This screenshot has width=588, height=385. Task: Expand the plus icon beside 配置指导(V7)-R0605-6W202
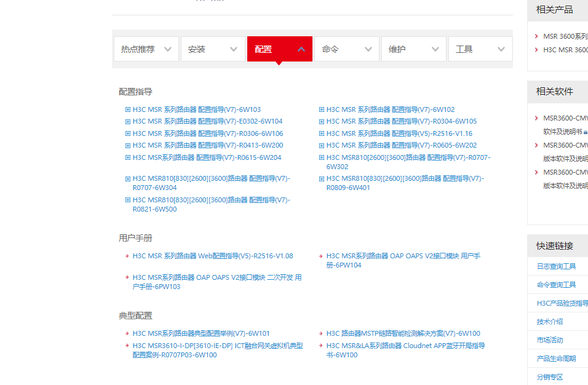(322, 146)
